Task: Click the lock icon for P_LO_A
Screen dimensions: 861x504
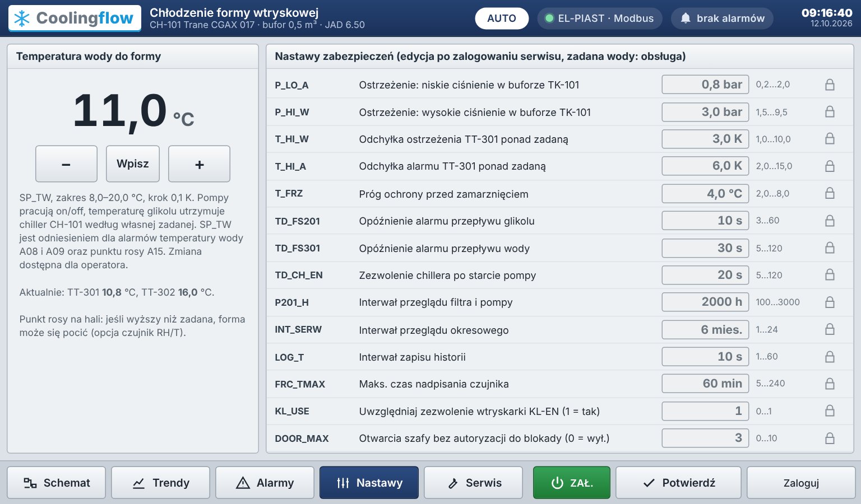Action: (x=830, y=85)
